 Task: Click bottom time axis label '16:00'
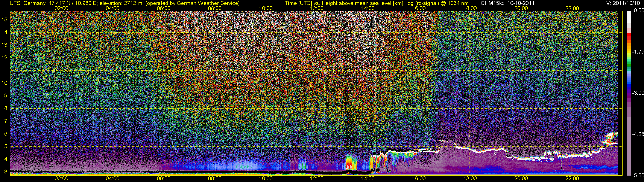[x=419, y=179]
